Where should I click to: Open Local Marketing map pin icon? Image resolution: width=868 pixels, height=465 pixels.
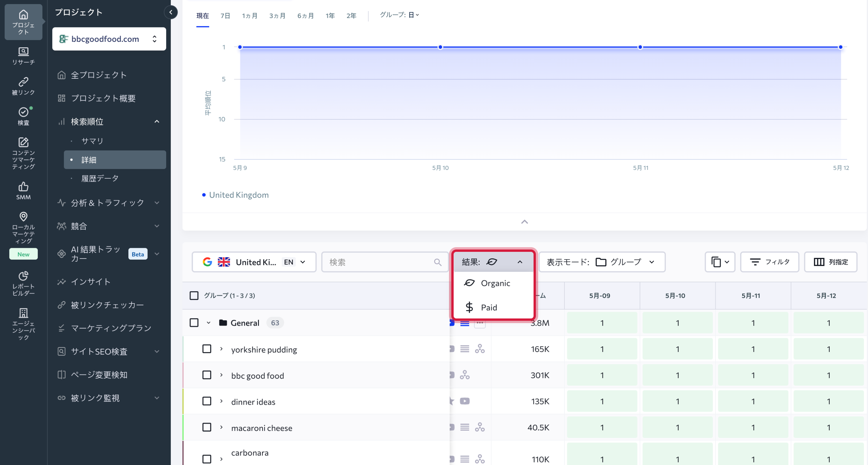(23, 217)
